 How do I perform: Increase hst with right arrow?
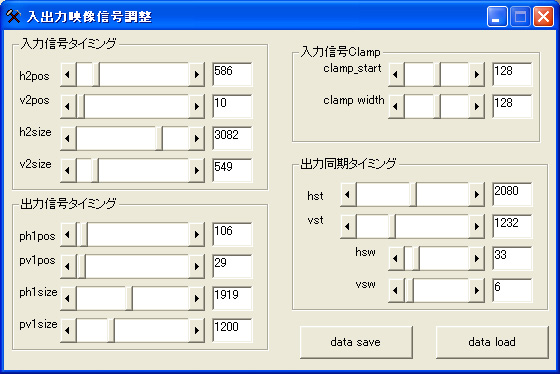tap(477, 194)
